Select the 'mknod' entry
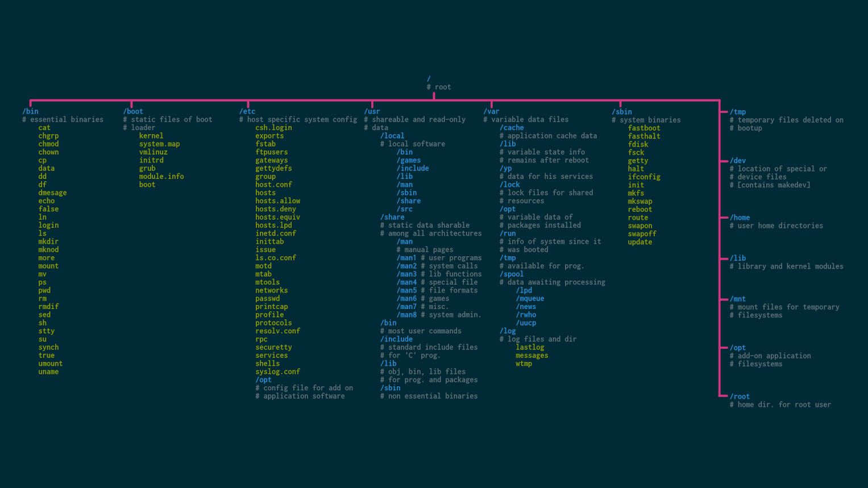Screen dimensions: 868x488 coord(48,249)
